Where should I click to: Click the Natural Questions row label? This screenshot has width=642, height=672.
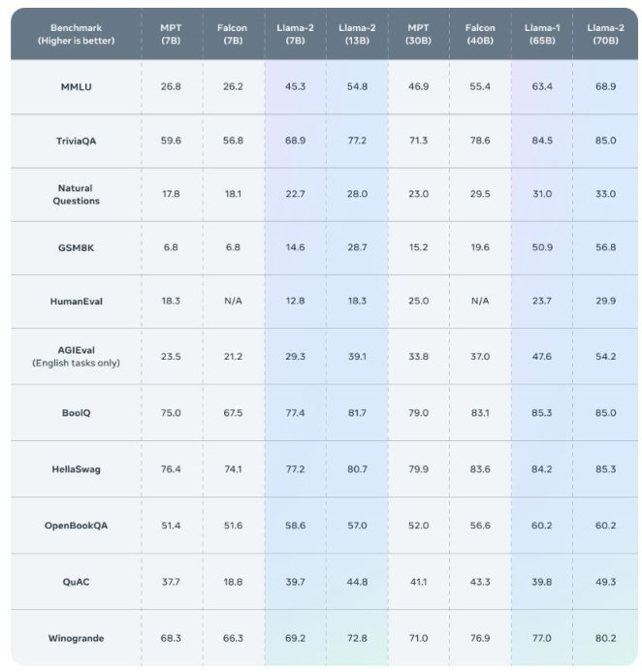pyautogui.click(x=76, y=194)
